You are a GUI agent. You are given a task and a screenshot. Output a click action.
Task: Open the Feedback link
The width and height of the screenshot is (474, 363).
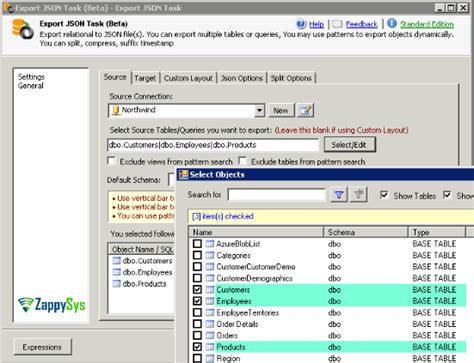point(361,24)
